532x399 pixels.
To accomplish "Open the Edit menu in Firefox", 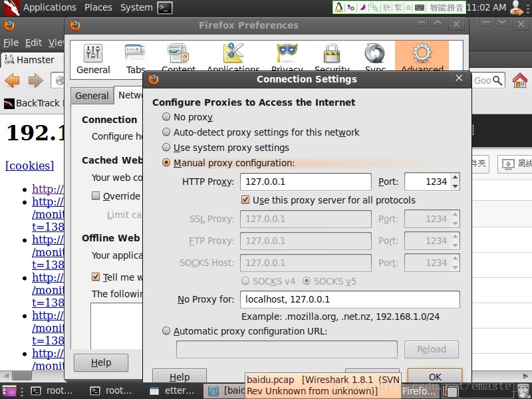I will click(34, 43).
